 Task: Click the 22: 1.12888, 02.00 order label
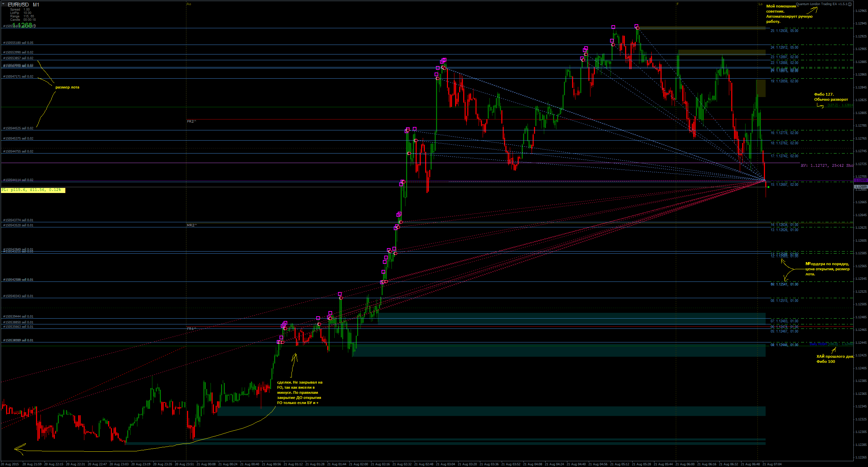[784, 63]
